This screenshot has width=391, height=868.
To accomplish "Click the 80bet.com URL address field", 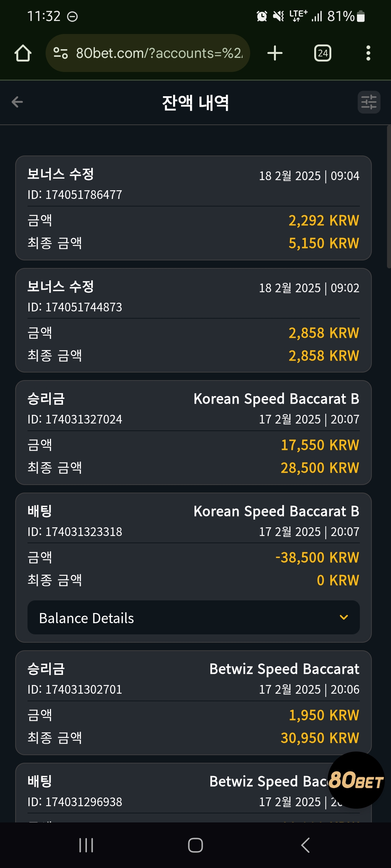I will point(159,53).
